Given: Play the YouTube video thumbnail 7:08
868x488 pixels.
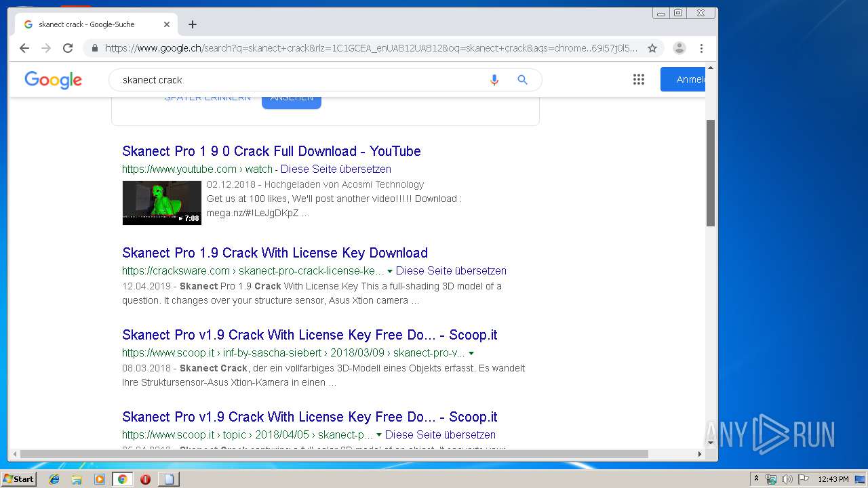Looking at the screenshot, I should click(161, 203).
